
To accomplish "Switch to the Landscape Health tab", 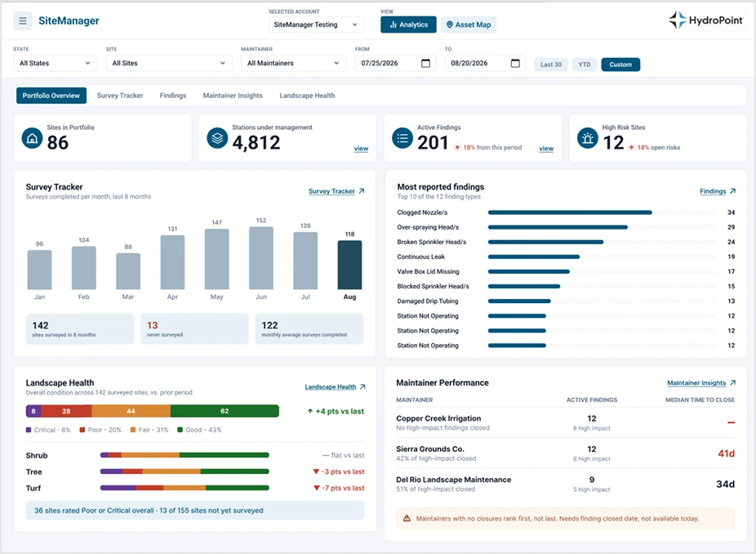I will click(307, 96).
